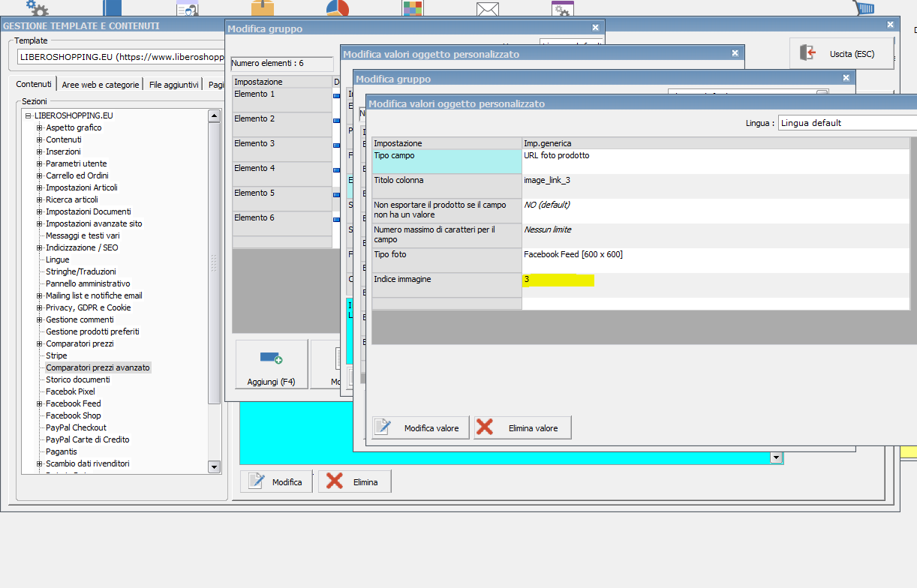Image resolution: width=917 pixels, height=588 pixels.
Task: Select Pannello amministrativo tree item
Action: (x=88, y=283)
